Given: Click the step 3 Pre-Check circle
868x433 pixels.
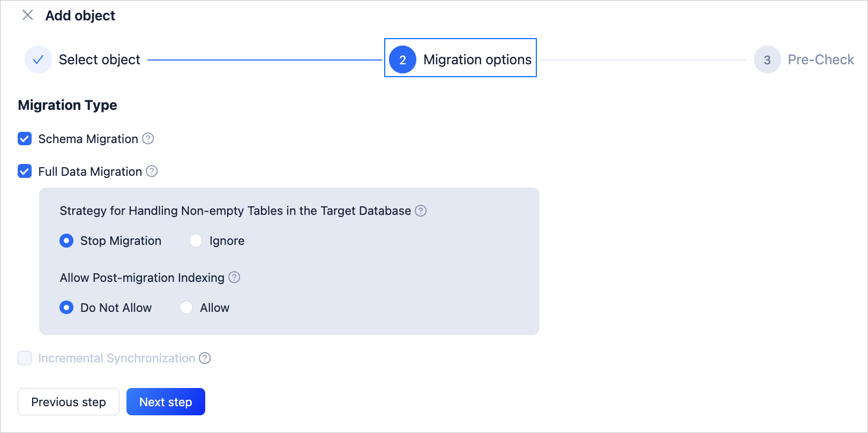Looking at the screenshot, I should click(x=767, y=59).
